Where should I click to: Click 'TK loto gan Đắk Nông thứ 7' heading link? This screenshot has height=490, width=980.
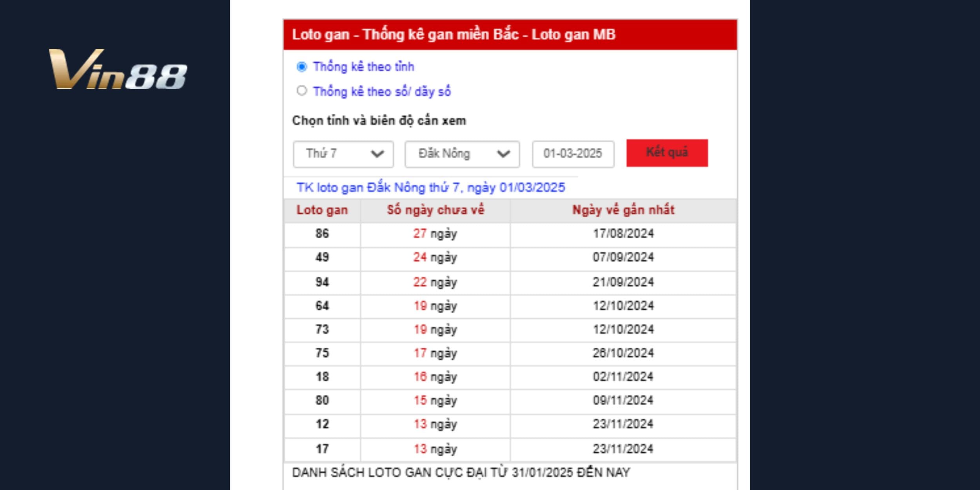[430, 187]
